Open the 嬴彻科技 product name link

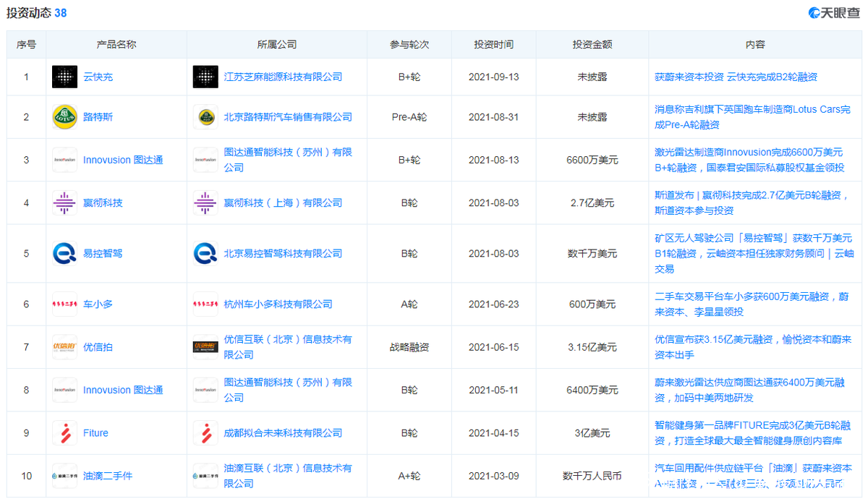(103, 203)
